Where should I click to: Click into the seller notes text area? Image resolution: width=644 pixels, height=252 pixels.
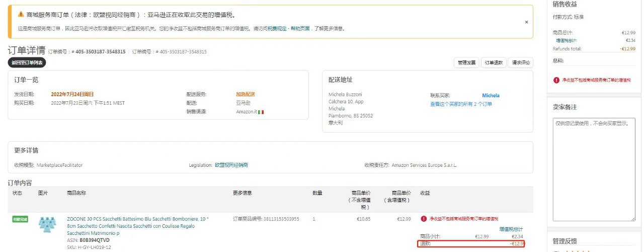pos(594,169)
